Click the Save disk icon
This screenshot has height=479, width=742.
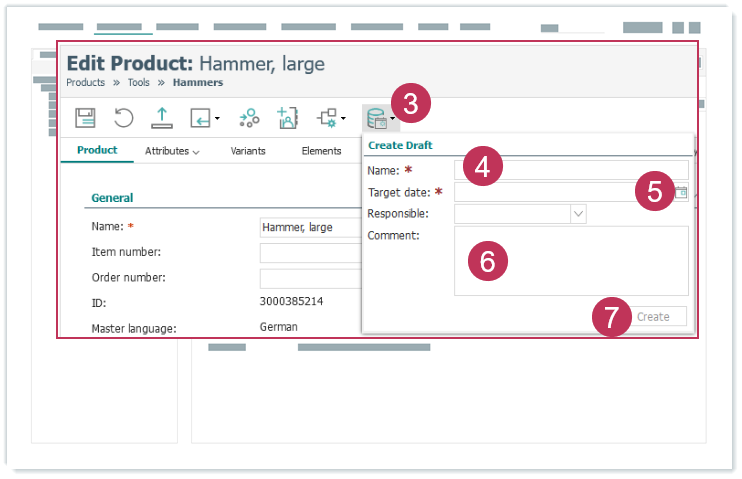[x=86, y=118]
